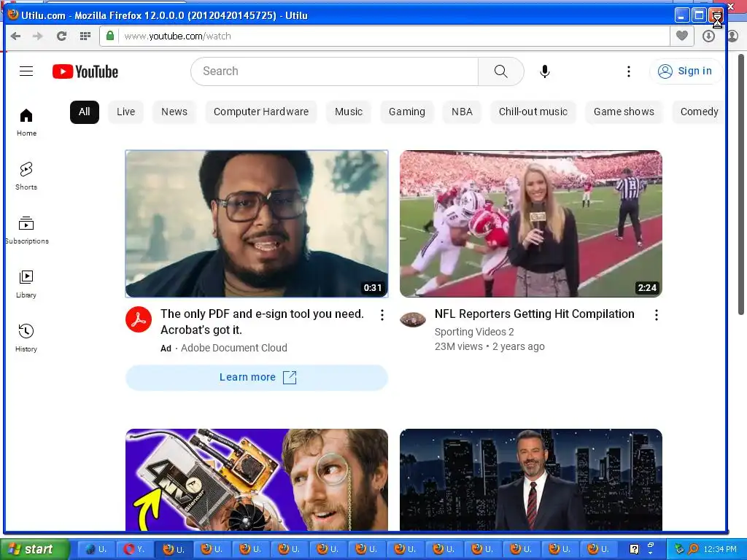747x560 pixels.
Task: Select the Music filter chip
Action: coord(348,112)
